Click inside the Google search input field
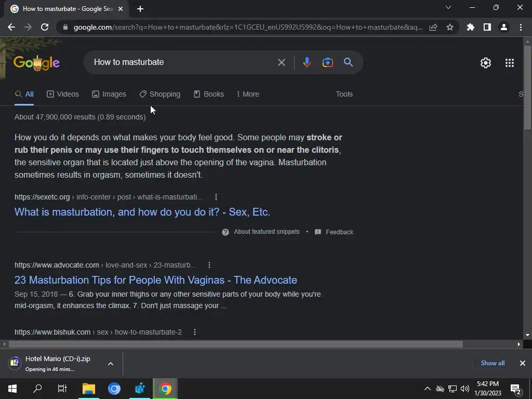The width and height of the screenshot is (532, 399). [183, 62]
